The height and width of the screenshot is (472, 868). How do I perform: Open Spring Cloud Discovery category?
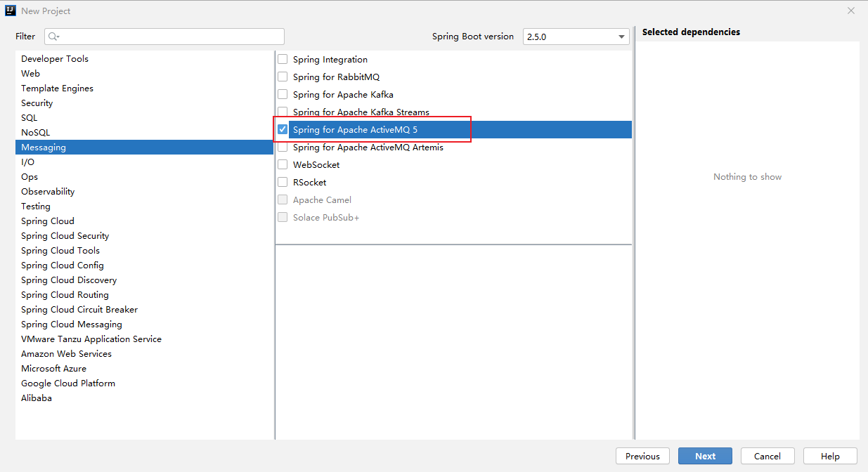click(144, 280)
